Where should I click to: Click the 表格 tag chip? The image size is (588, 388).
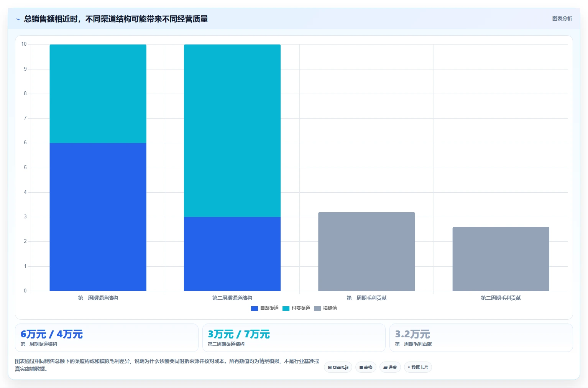pos(366,367)
